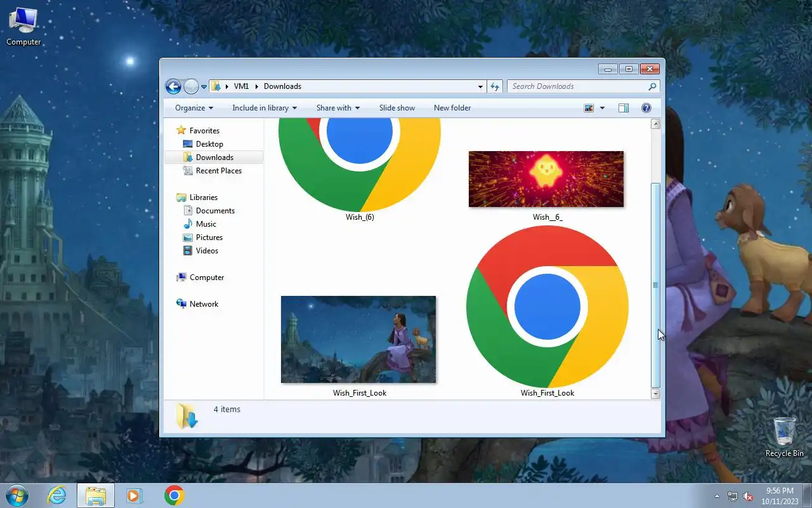This screenshot has width=812, height=508.
Task: Open the Pictures library
Action: [x=209, y=237]
